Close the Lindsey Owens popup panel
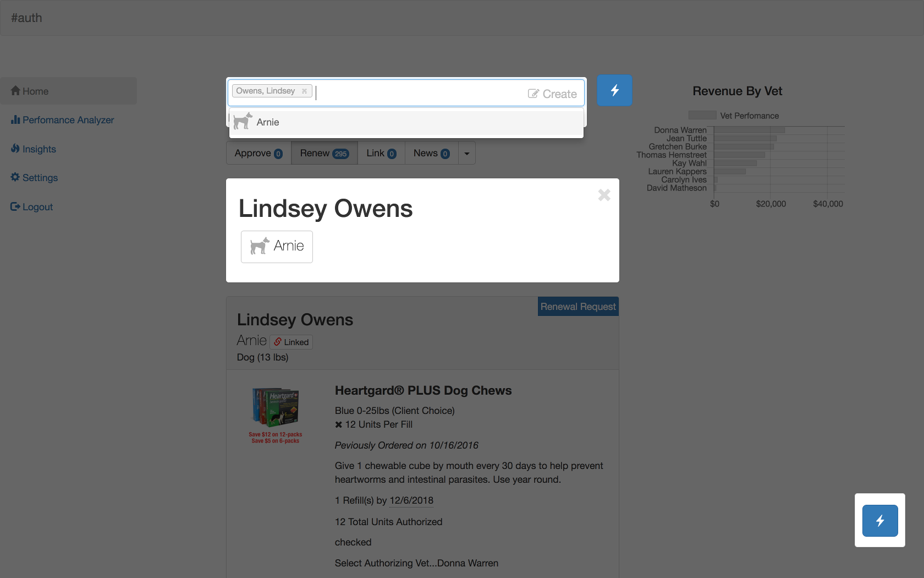This screenshot has width=924, height=578. [604, 195]
